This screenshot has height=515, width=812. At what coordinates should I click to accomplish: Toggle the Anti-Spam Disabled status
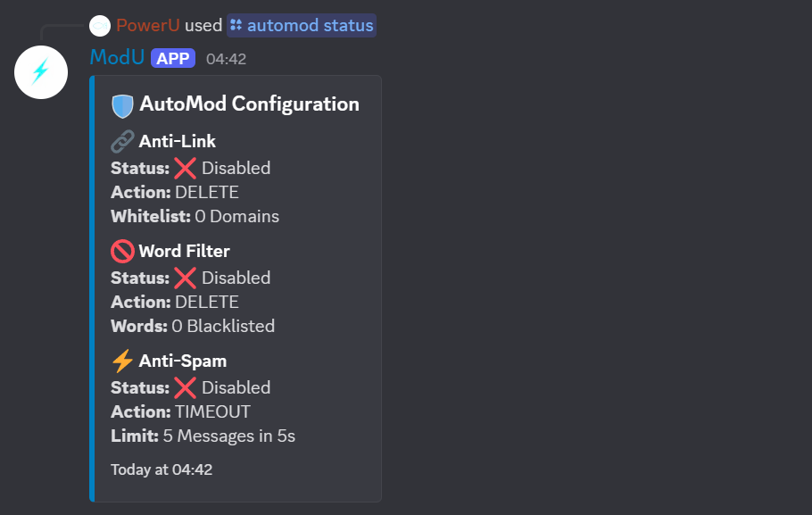point(235,387)
